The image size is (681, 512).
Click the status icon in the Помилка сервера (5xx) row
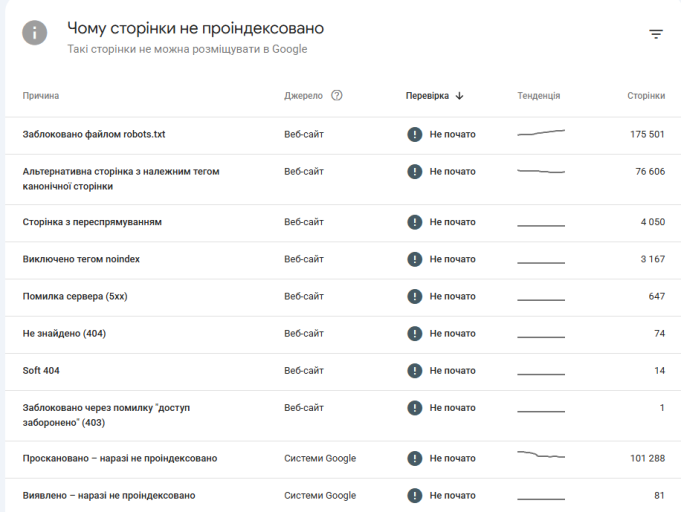[415, 296]
